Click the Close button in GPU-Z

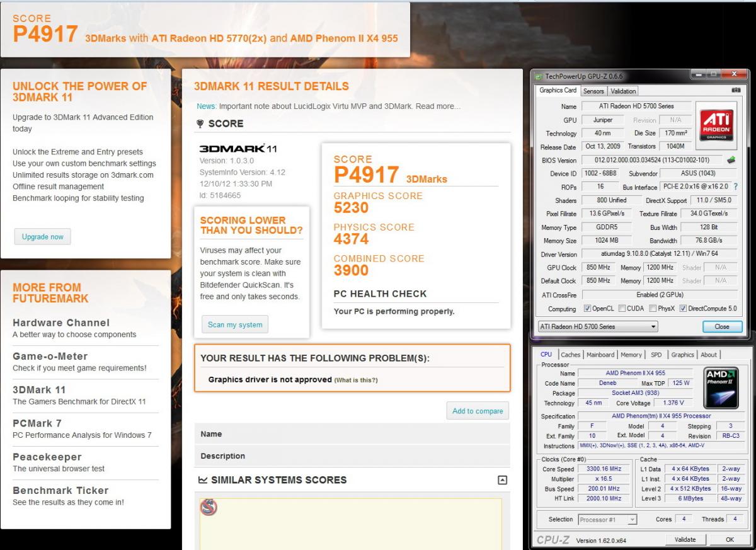point(722,327)
